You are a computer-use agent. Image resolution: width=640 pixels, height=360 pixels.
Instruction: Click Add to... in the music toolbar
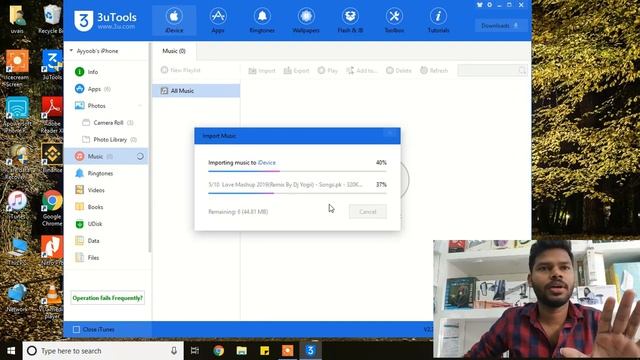coord(362,71)
